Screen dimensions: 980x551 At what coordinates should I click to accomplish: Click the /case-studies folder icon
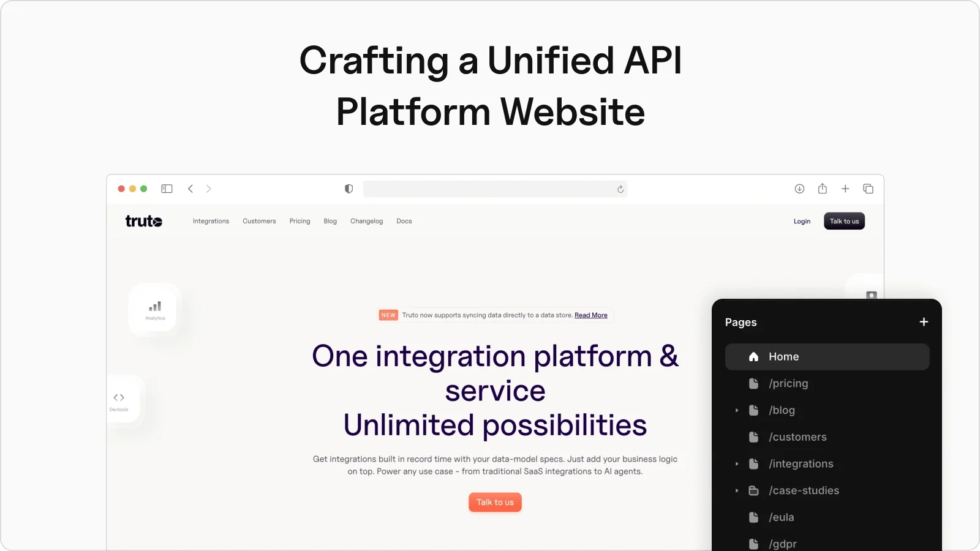coord(754,490)
